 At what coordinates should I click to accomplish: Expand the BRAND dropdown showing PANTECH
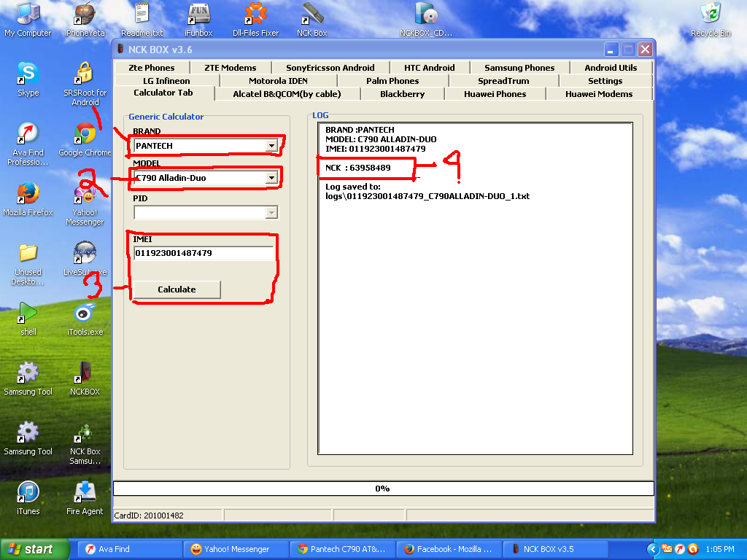click(271, 146)
